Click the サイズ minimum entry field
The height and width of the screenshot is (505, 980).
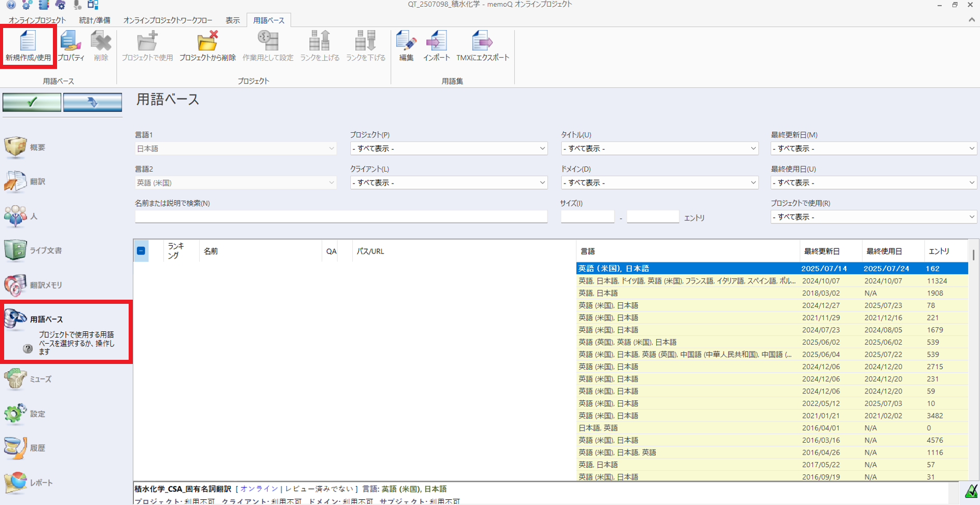587,217
